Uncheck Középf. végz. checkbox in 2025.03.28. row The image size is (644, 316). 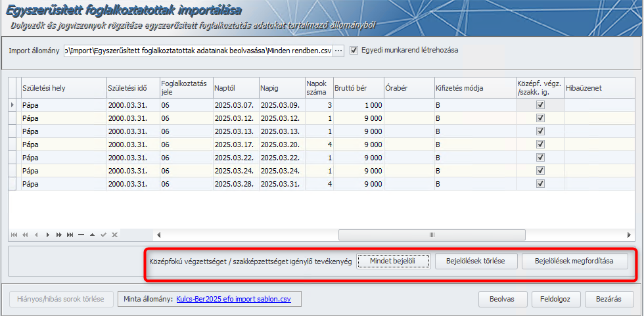point(540,183)
